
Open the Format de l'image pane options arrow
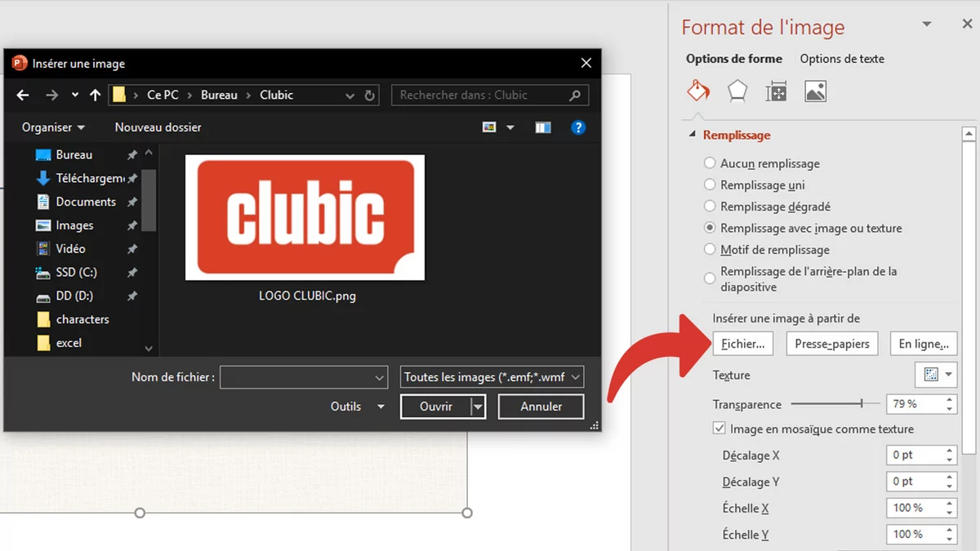click(927, 24)
